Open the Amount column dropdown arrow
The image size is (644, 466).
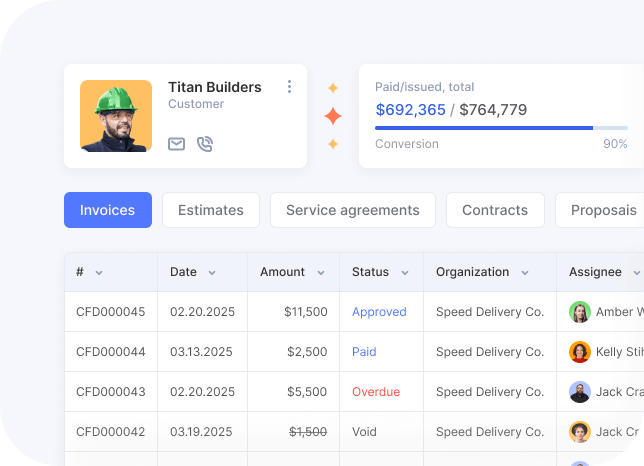tap(321, 273)
